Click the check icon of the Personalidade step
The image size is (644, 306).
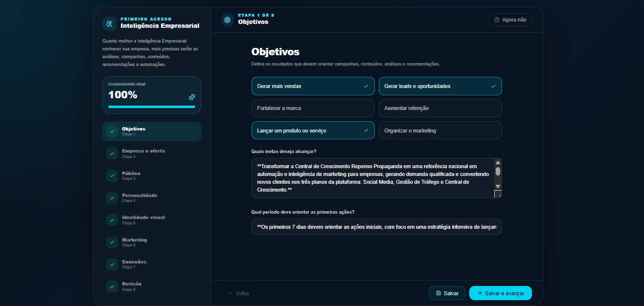112,198
